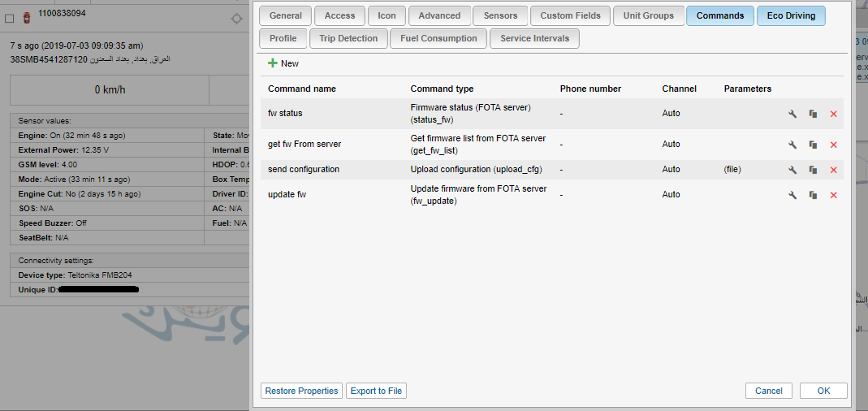Click the crosshair locate icon for unit
The image size is (868, 411).
tap(236, 19)
